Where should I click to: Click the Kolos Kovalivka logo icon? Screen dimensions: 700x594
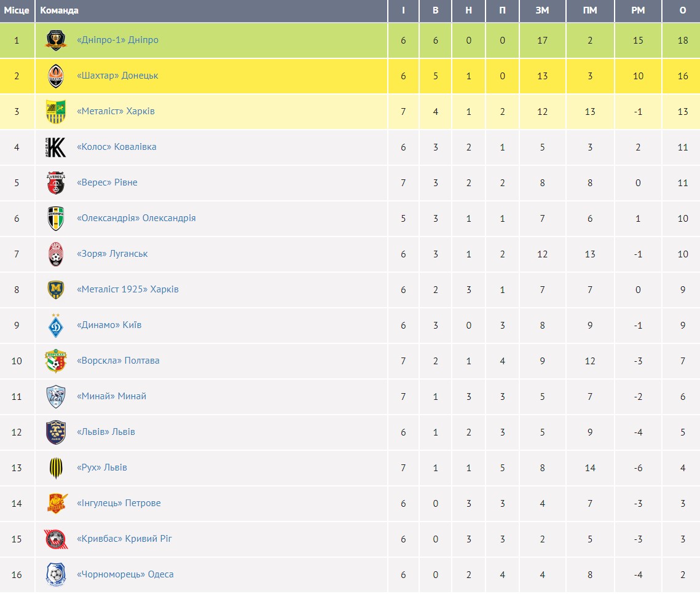click(56, 147)
